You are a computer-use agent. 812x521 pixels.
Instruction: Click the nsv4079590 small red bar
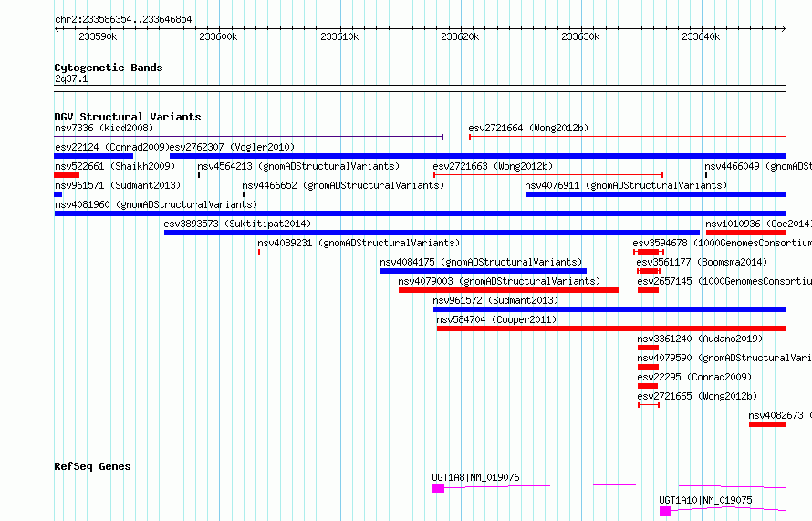point(648,367)
